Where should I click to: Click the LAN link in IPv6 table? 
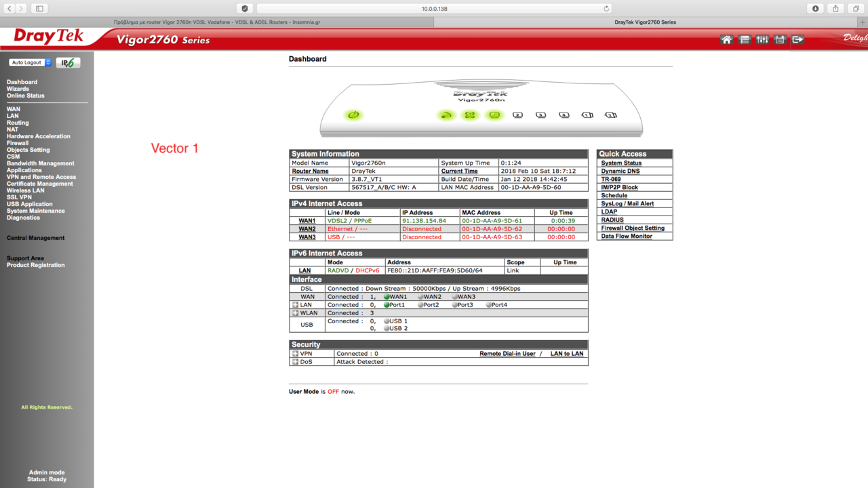(304, 270)
